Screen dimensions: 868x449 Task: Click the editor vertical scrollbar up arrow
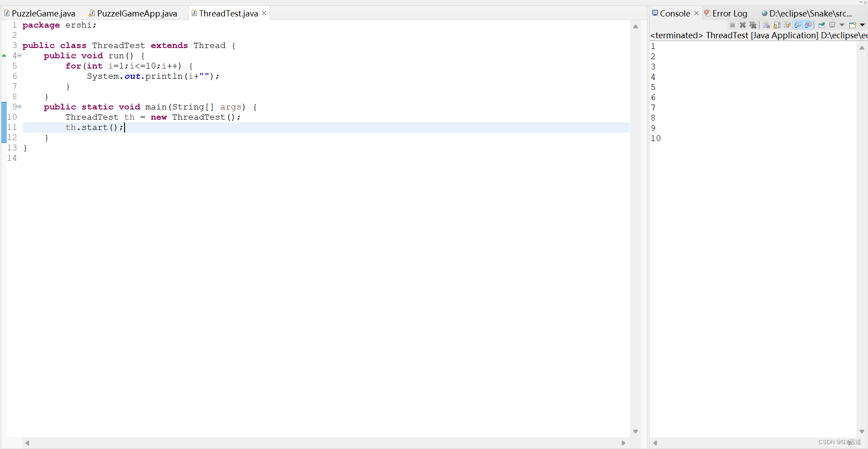[635, 27]
